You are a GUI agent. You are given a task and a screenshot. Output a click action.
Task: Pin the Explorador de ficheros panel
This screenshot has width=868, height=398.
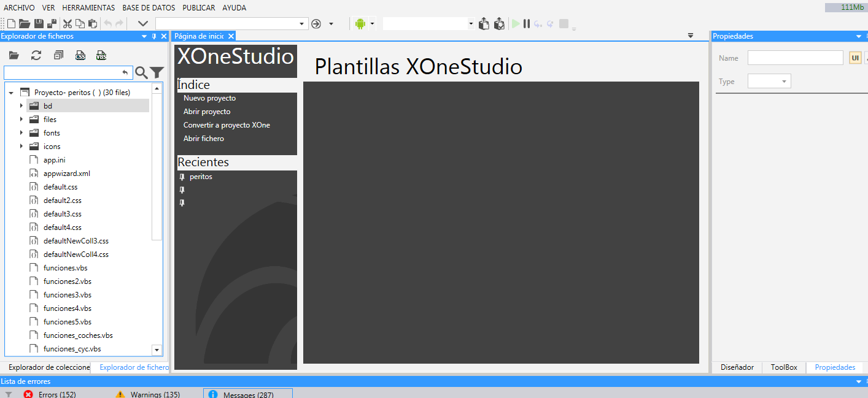[x=154, y=36]
